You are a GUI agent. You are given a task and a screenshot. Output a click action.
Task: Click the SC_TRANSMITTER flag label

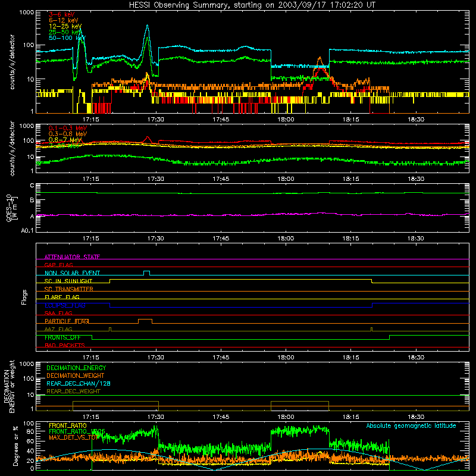(69, 289)
